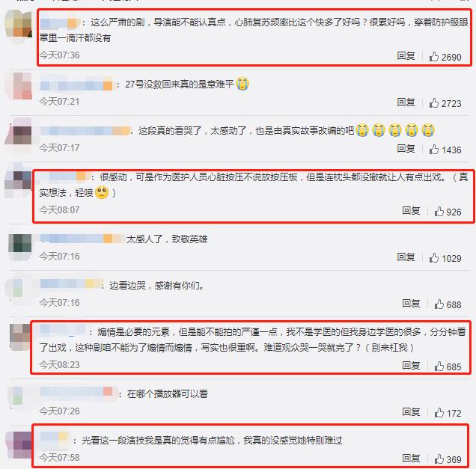Open avatar beside the 07:21 comment
The height and width of the screenshot is (469, 476).
(x=19, y=86)
